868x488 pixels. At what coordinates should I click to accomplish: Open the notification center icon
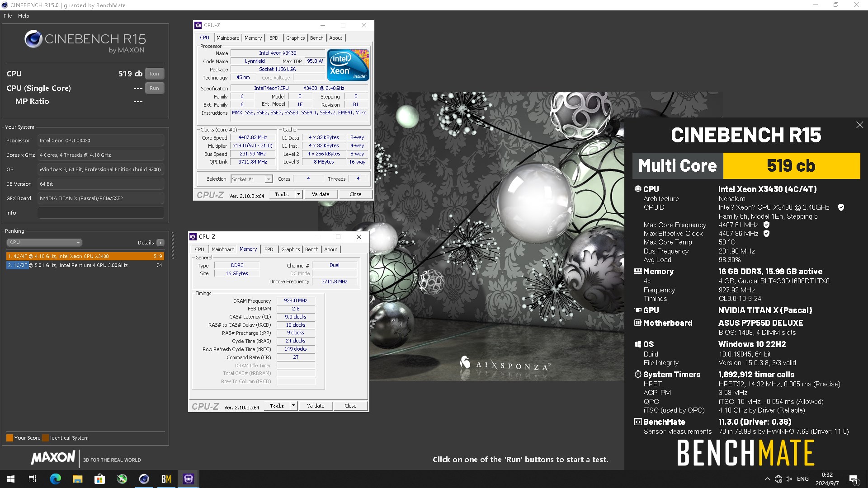854,479
